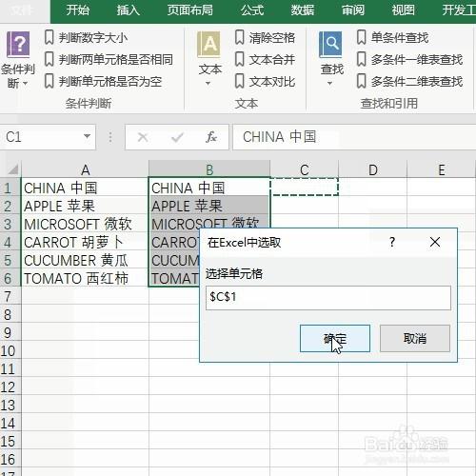Open the 数据 ribbon tab
The height and width of the screenshot is (476, 476).
303,10
